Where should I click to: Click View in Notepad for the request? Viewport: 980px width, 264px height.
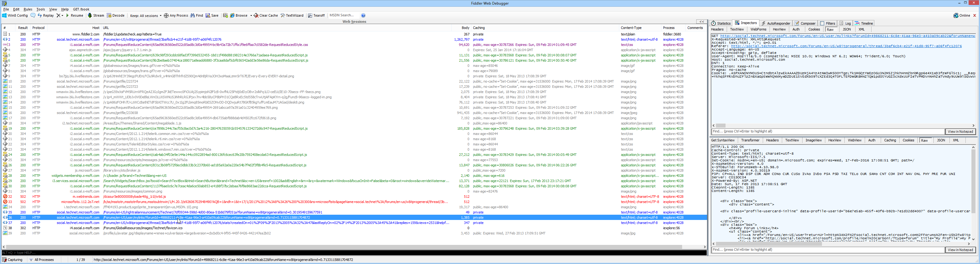(x=960, y=132)
